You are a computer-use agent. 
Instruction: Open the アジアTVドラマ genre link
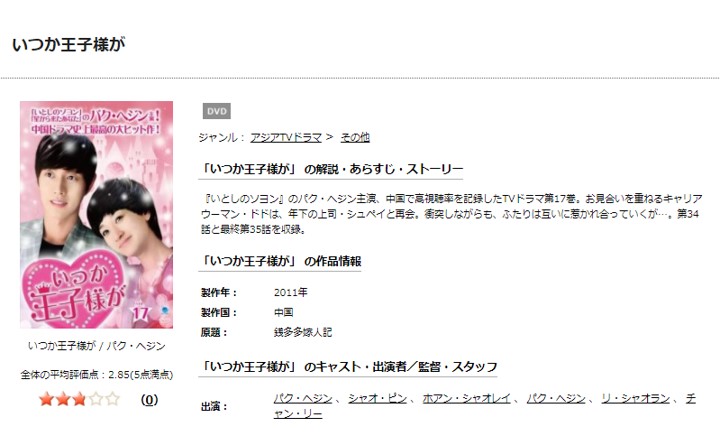click(286, 137)
